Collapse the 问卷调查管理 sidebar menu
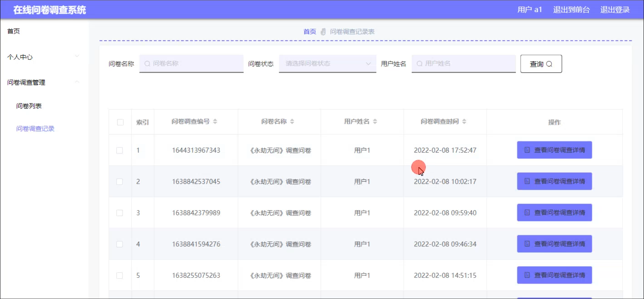This screenshot has width=644, height=299. click(43, 82)
